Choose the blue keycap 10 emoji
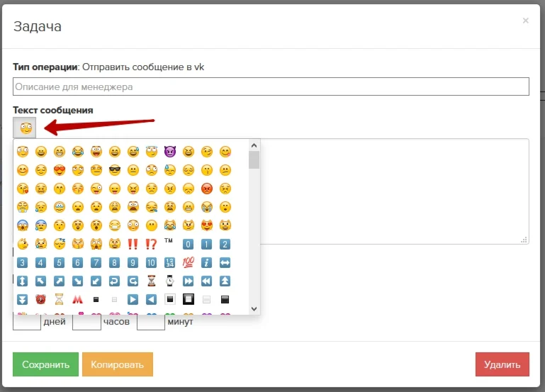Viewport: 545px width, 392px height. (151, 262)
